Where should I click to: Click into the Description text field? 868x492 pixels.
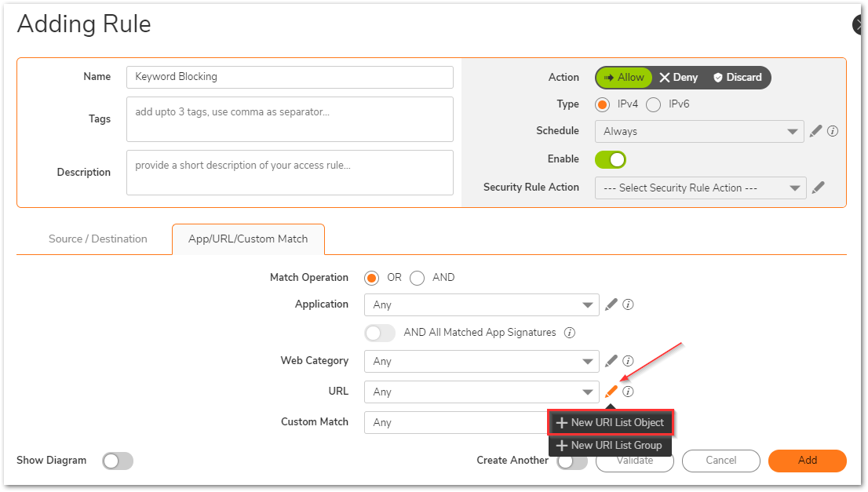point(290,173)
